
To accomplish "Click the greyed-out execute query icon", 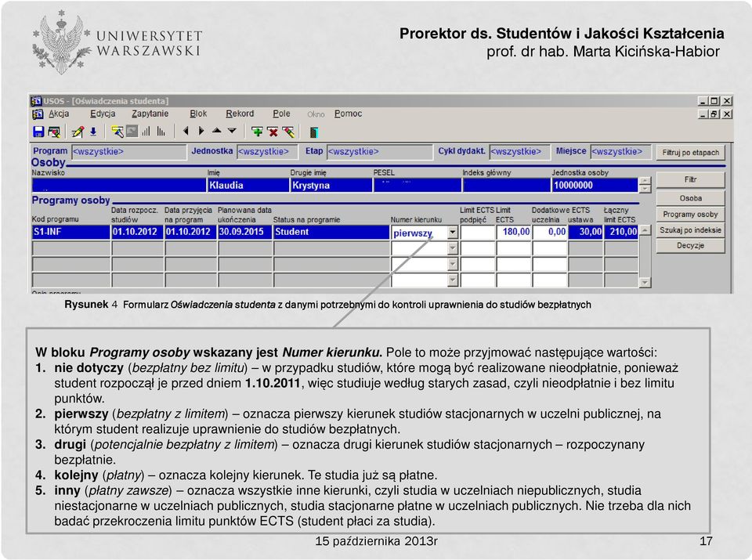I will pyautogui.click(x=132, y=131).
